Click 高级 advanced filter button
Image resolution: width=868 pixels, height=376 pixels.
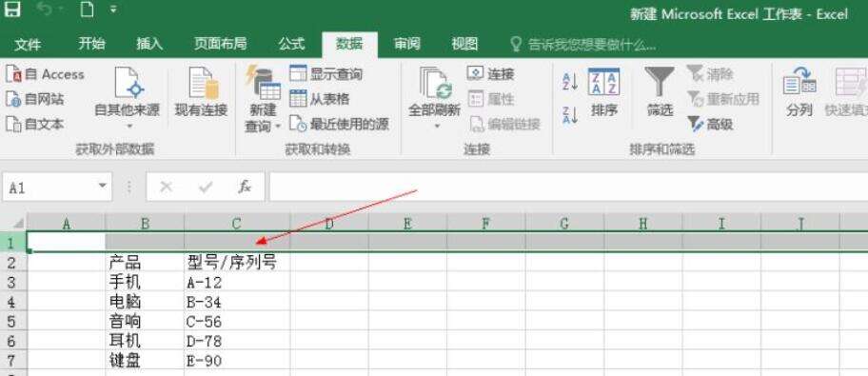pos(710,124)
